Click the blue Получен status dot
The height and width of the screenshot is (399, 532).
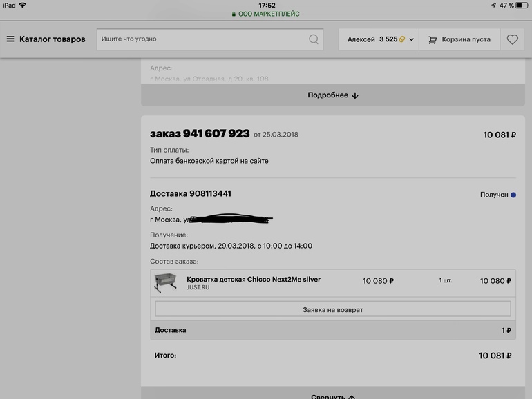pyautogui.click(x=513, y=195)
